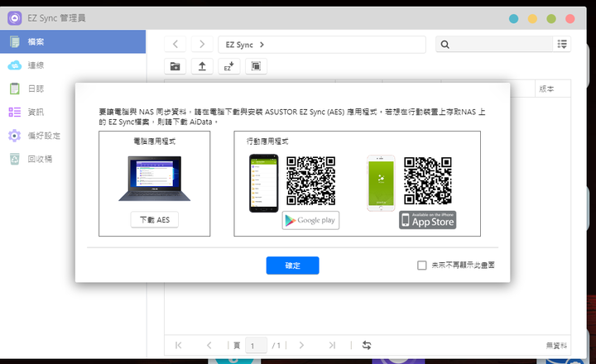The width and height of the screenshot is (596, 364).
Task: Jump to first page icon
Action: pyautogui.click(x=178, y=345)
